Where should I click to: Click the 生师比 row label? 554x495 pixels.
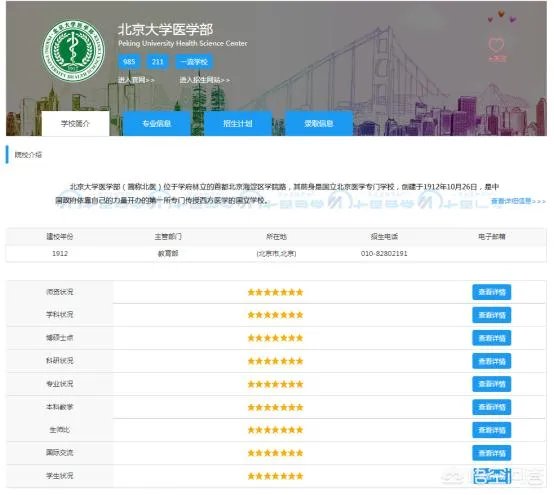tap(60, 430)
